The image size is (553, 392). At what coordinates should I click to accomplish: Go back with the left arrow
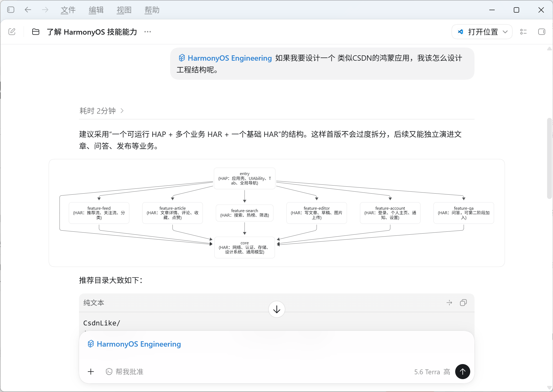click(x=28, y=10)
